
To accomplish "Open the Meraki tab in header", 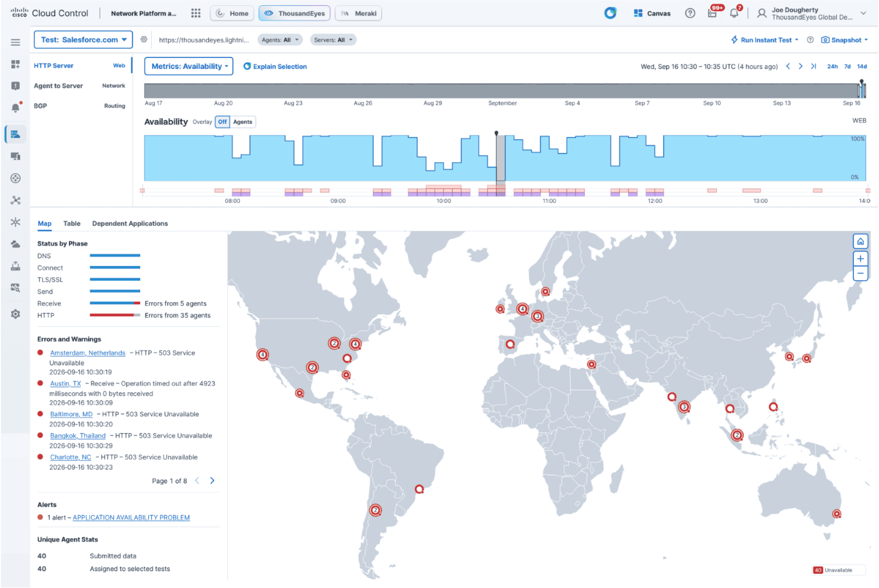I will click(358, 13).
